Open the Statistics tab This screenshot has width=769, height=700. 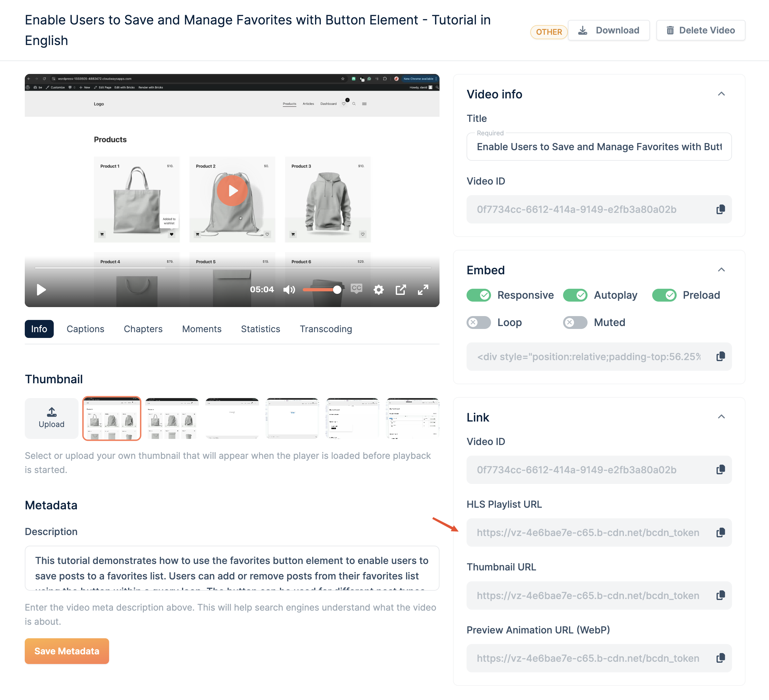point(260,329)
